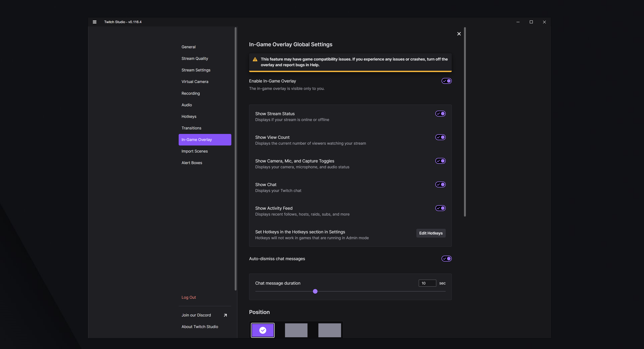Go to Alert Boxes settings

(205, 163)
